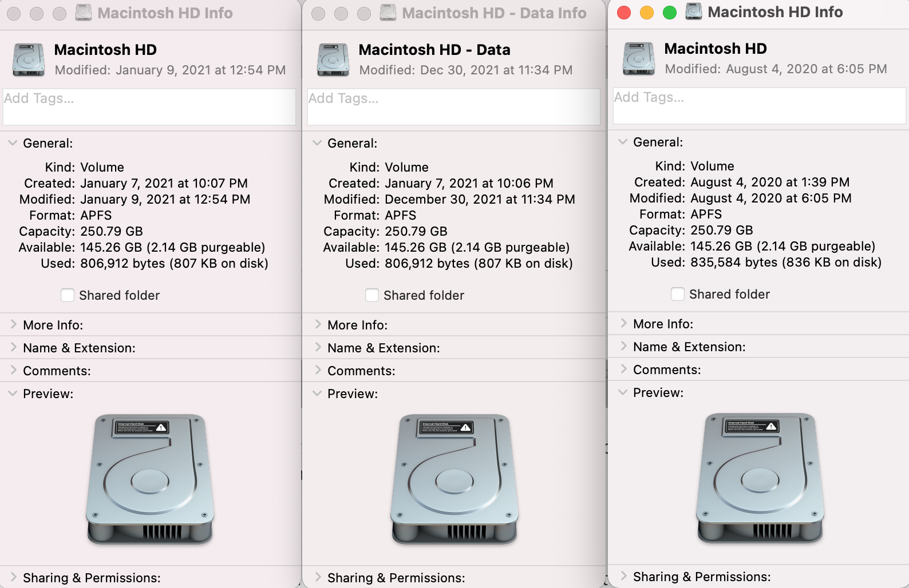Expand Comments in the active Macintosh HD Info window

point(623,370)
